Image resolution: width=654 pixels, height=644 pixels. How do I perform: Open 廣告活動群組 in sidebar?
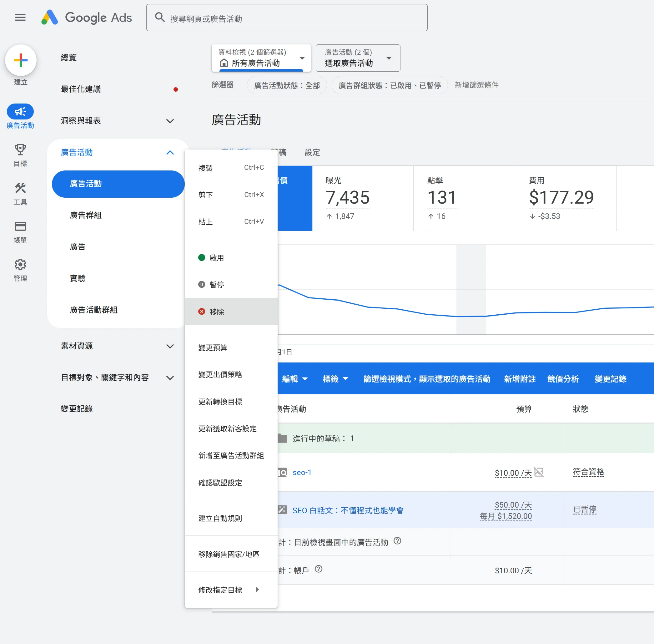(93, 310)
